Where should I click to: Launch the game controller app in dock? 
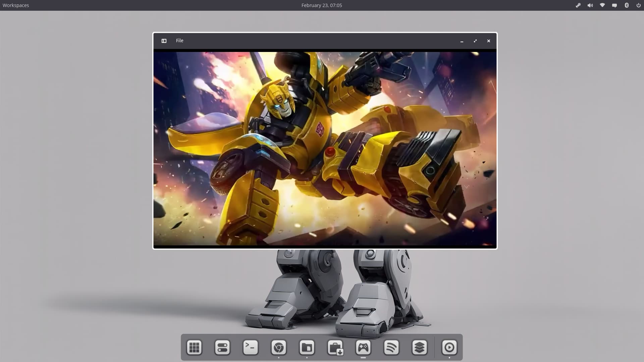pos(363,347)
